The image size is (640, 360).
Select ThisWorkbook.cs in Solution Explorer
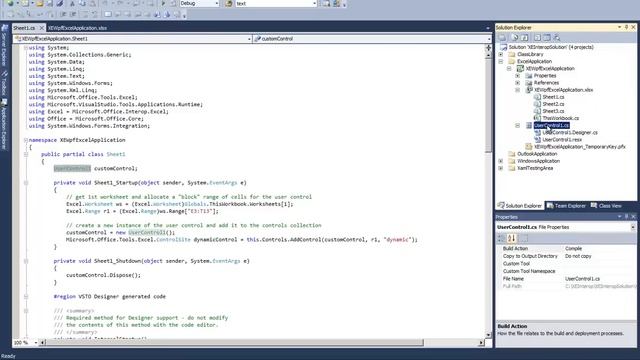[x=560, y=118]
